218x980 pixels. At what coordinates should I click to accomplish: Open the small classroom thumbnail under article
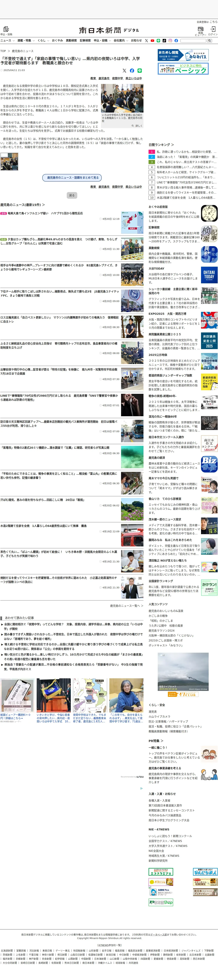pyautogui.click(x=9, y=161)
